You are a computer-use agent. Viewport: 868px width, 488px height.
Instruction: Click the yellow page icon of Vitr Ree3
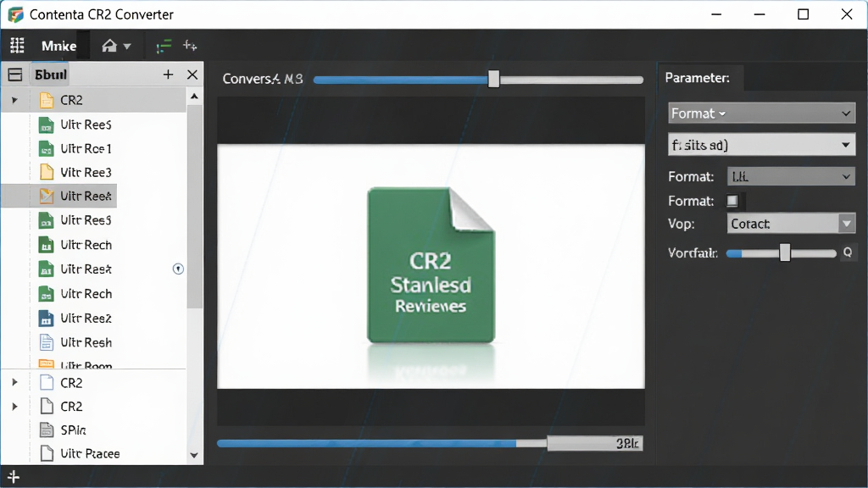coord(47,172)
